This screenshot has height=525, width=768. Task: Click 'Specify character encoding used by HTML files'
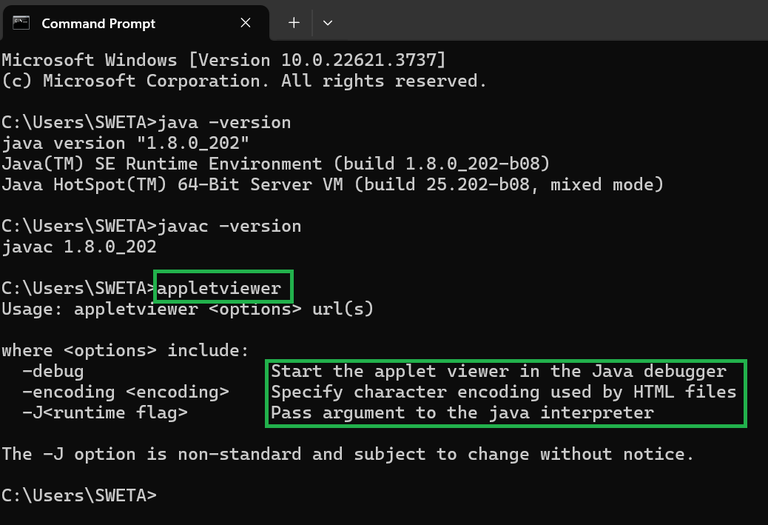click(x=504, y=392)
